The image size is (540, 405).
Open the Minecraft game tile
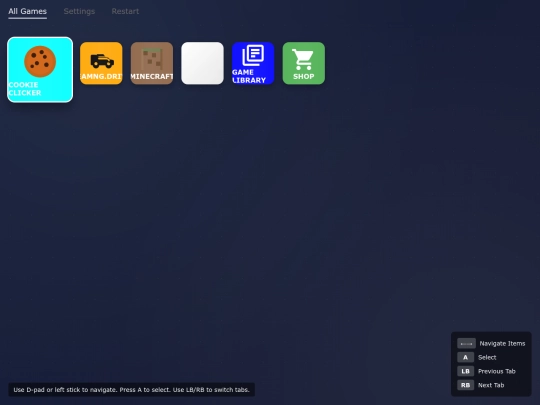coord(152,63)
